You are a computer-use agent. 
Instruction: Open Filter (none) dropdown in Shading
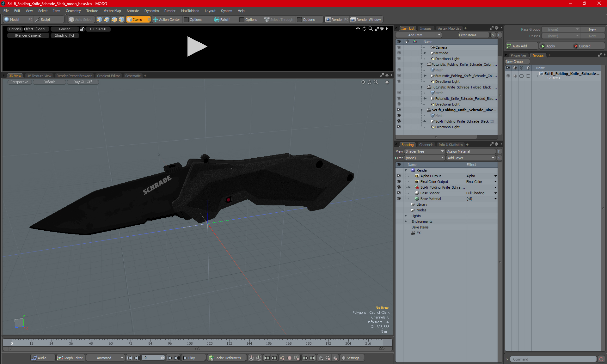tap(425, 158)
